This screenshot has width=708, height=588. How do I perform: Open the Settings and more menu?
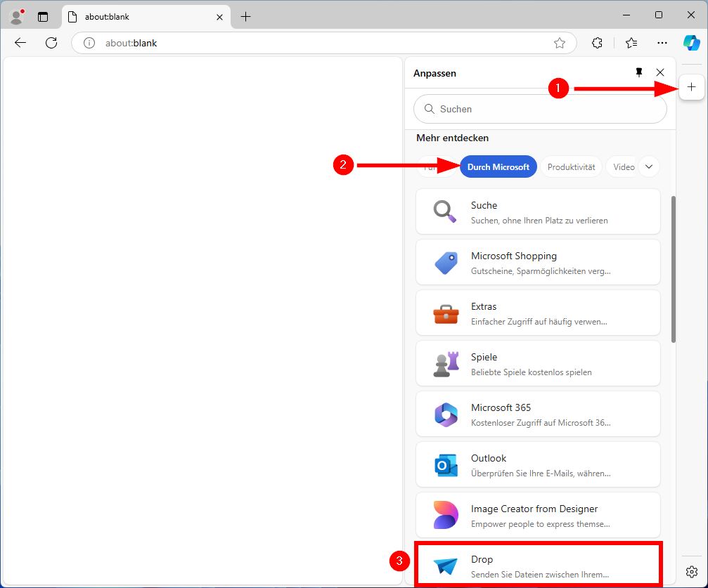click(662, 43)
